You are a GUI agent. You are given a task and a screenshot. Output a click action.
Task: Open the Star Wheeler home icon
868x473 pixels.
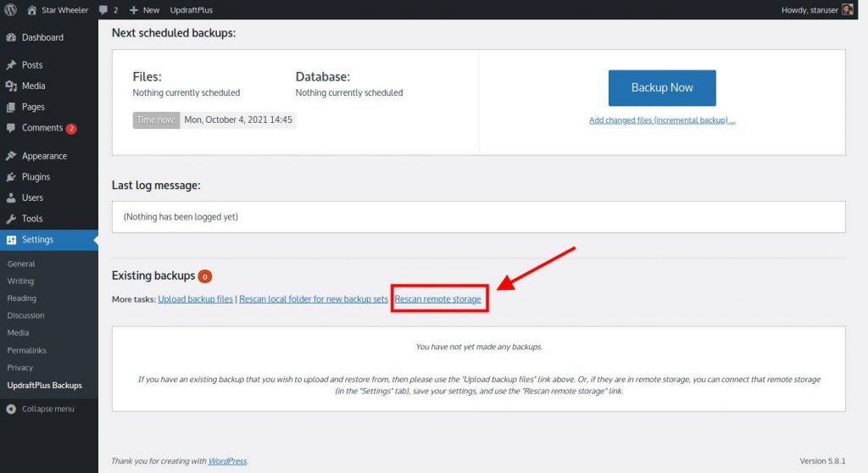point(31,9)
